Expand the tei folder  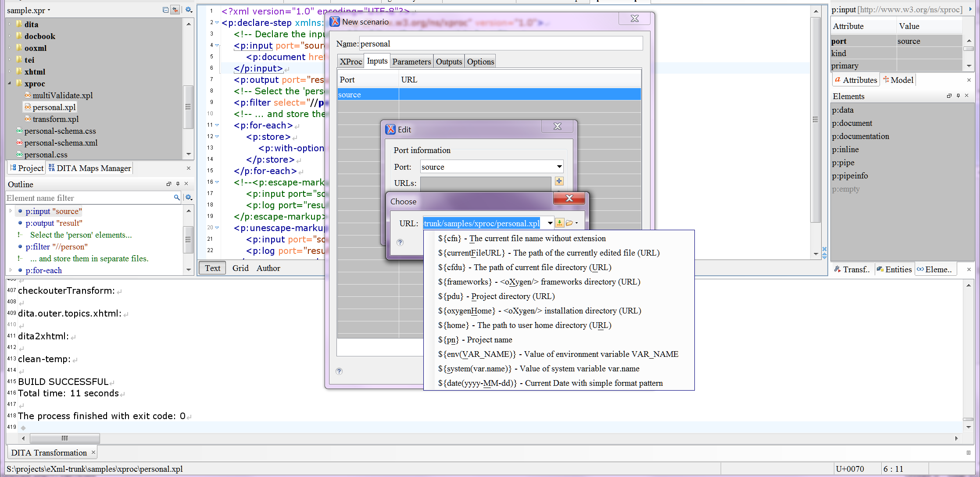(x=10, y=60)
